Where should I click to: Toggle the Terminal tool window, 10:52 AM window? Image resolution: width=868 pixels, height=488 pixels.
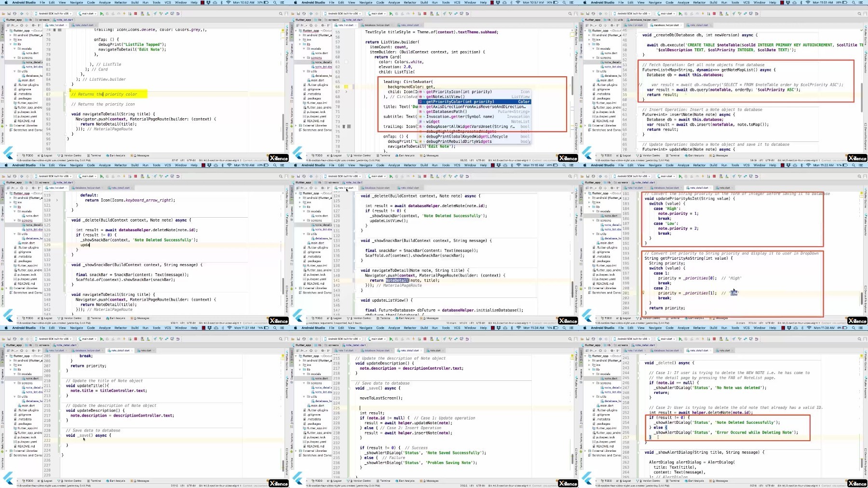[x=95, y=155]
